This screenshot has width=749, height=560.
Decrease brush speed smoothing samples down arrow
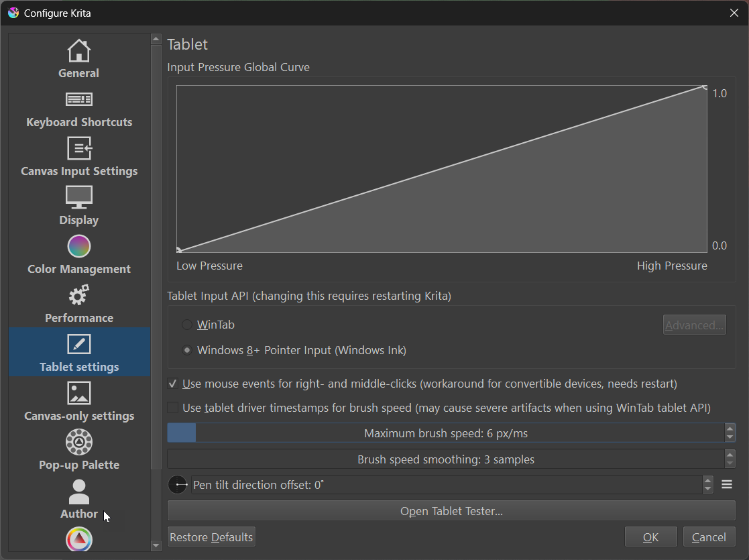tap(730, 463)
